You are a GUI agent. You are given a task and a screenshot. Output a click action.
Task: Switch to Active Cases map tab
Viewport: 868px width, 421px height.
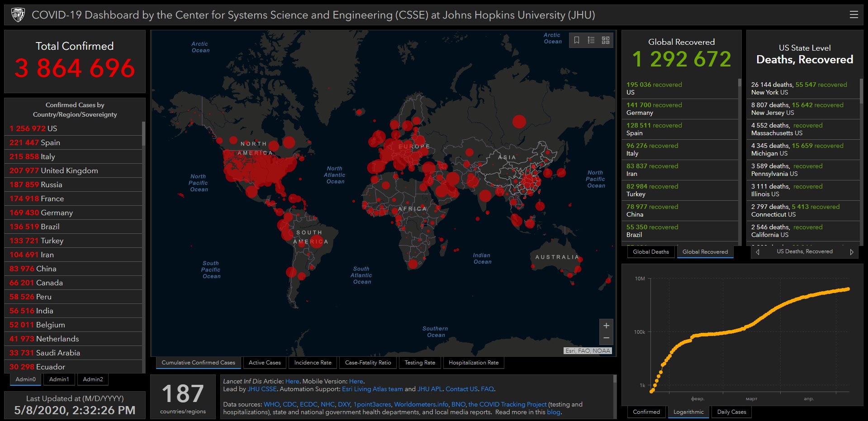point(265,363)
